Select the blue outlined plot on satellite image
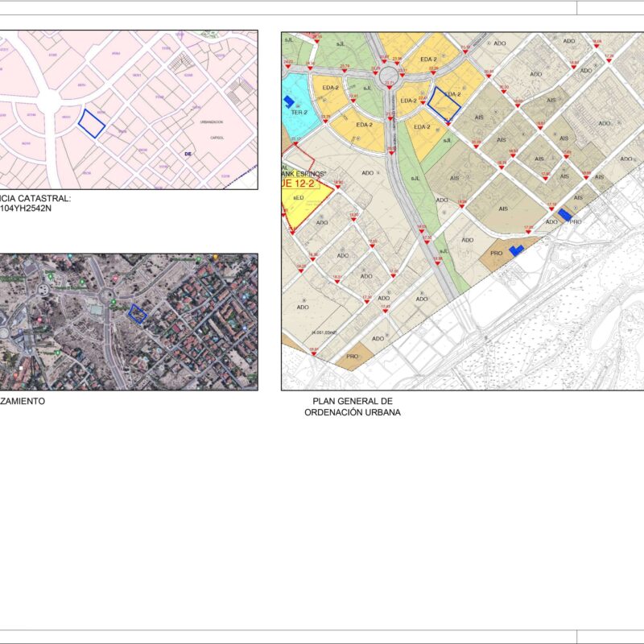 pos(138,315)
